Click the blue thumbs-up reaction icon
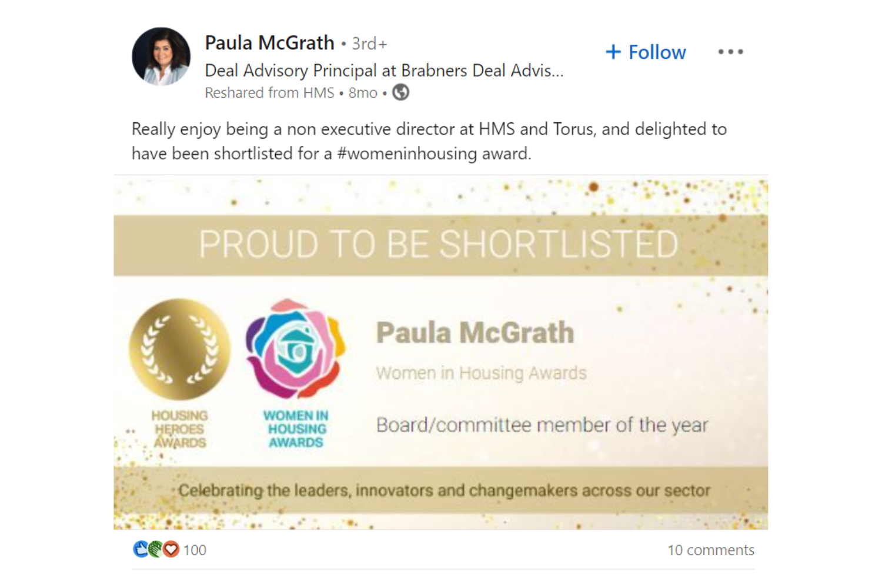Viewport: 882px width, 588px height. pyautogui.click(x=141, y=549)
